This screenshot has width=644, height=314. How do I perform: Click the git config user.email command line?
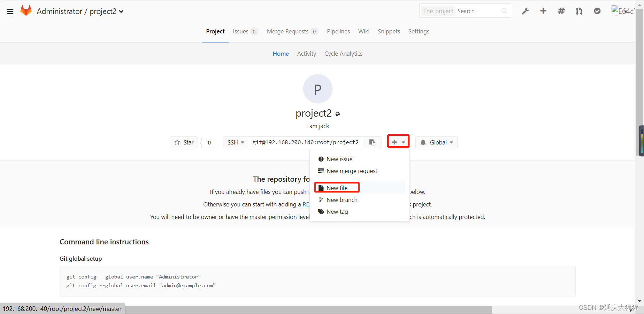(141, 285)
